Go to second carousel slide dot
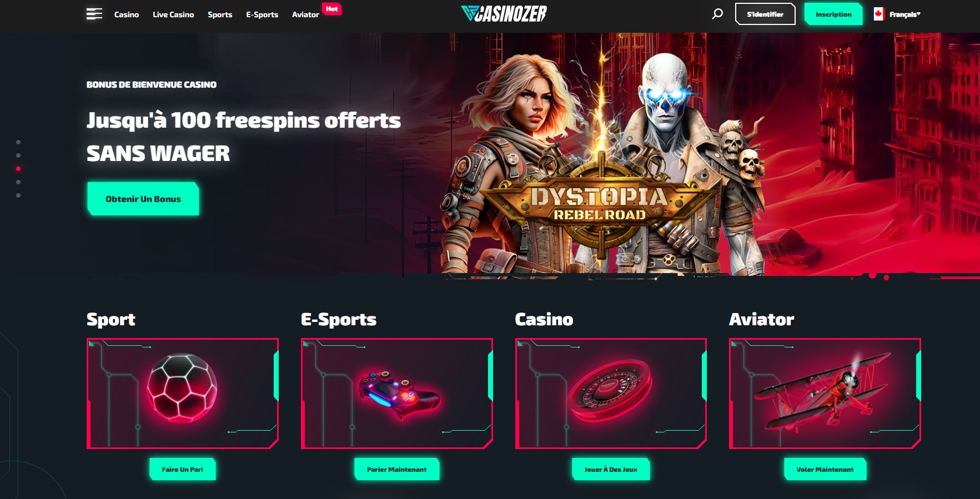 click(x=18, y=155)
